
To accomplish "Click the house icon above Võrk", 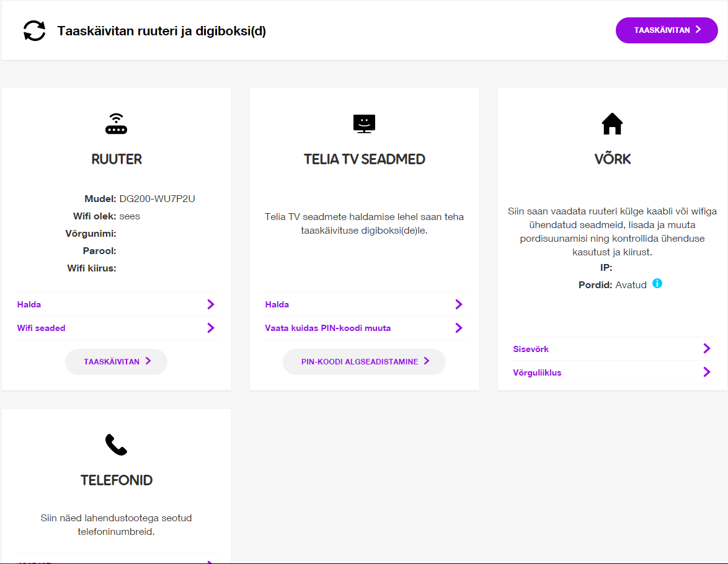I will click(612, 123).
